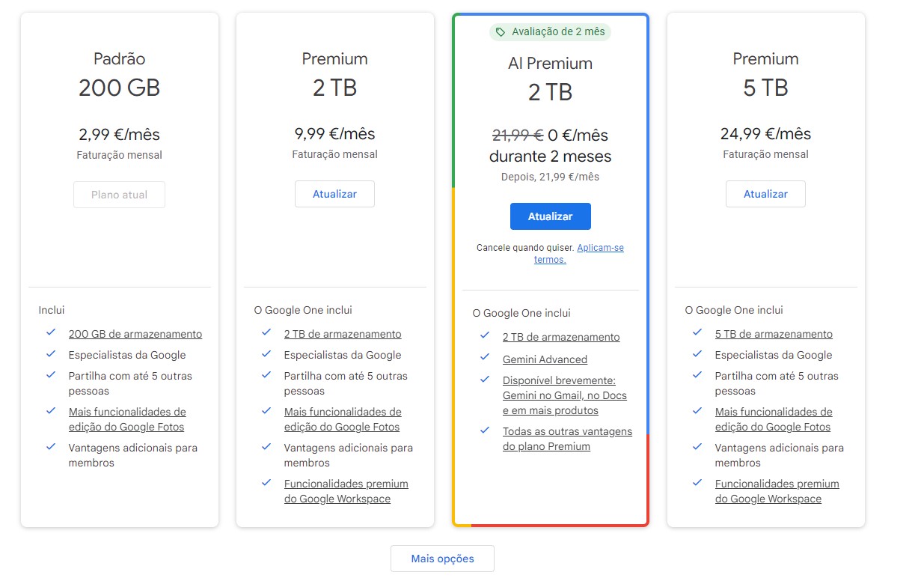Click the Avaliação de 2 mês badge text
This screenshot has height=587, width=924.
[x=558, y=32]
